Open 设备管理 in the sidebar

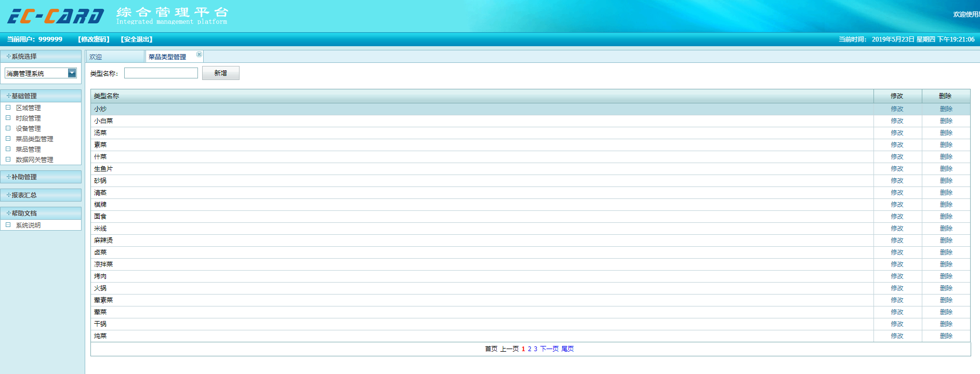tap(28, 128)
